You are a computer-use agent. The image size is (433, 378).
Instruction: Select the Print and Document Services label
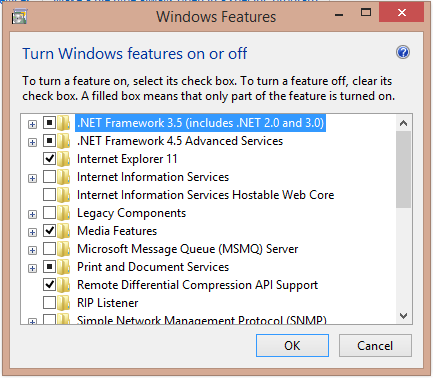tap(153, 267)
